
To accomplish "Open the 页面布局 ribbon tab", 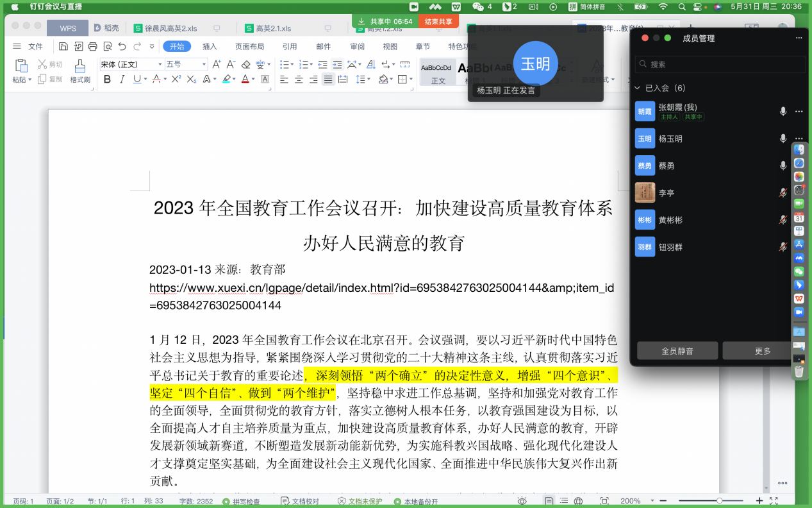I will [249, 46].
